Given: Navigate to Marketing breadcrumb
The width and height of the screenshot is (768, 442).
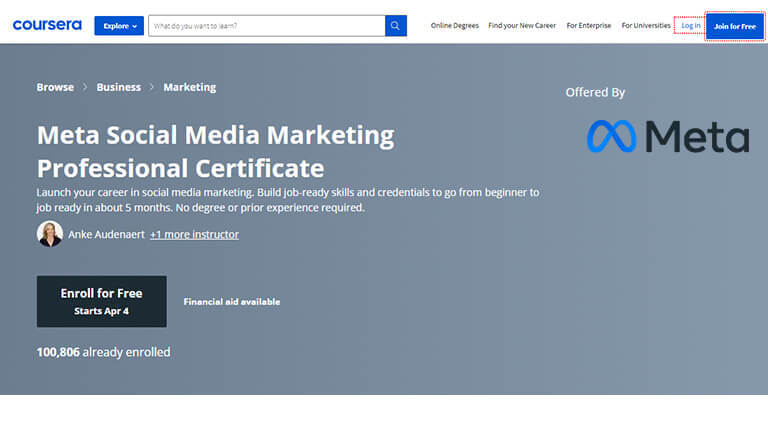Looking at the screenshot, I should coord(190,87).
